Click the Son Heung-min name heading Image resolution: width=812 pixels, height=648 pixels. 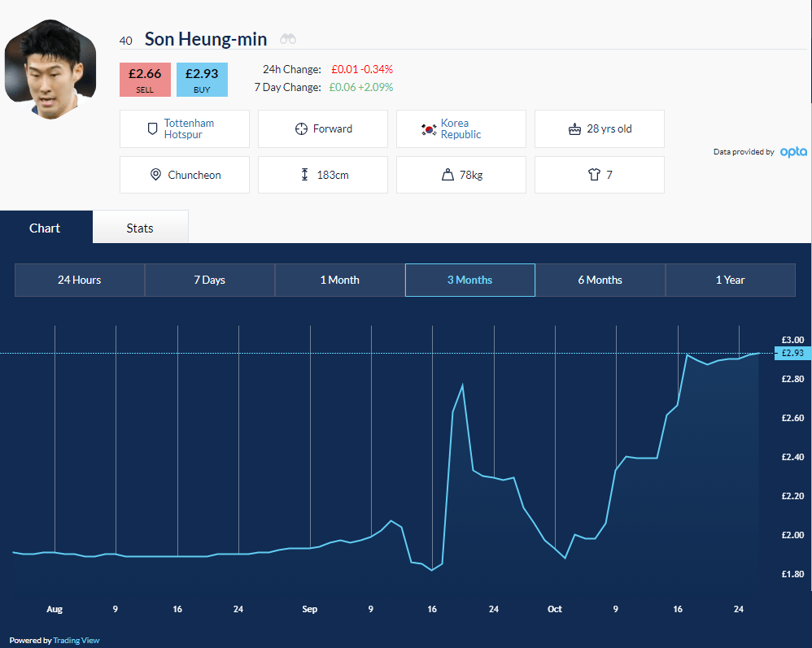[206, 39]
